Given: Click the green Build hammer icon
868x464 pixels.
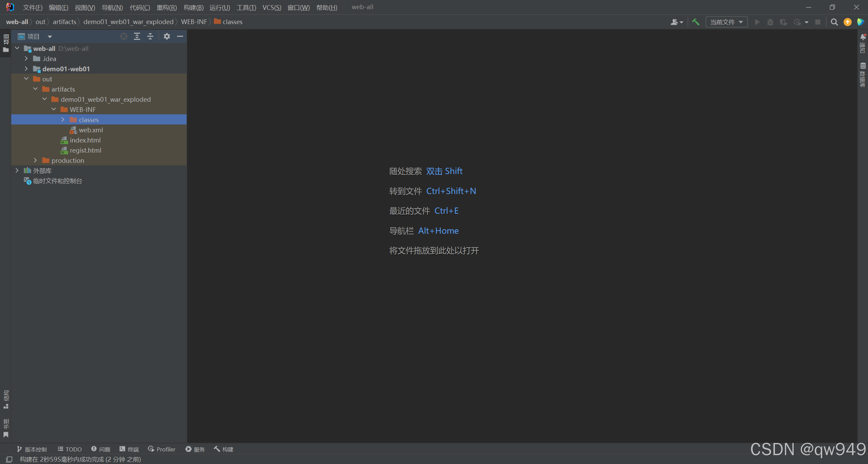Looking at the screenshot, I should [x=696, y=22].
